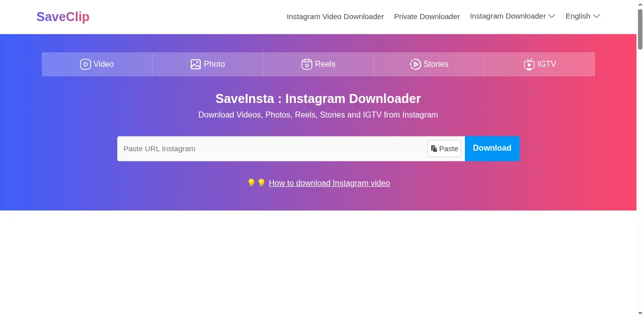Open How to download Instagram video link
644x318 pixels.
329,183
